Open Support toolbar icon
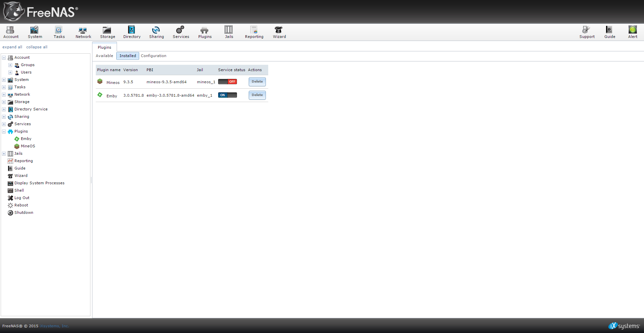This screenshot has width=644, height=333. coord(587,32)
